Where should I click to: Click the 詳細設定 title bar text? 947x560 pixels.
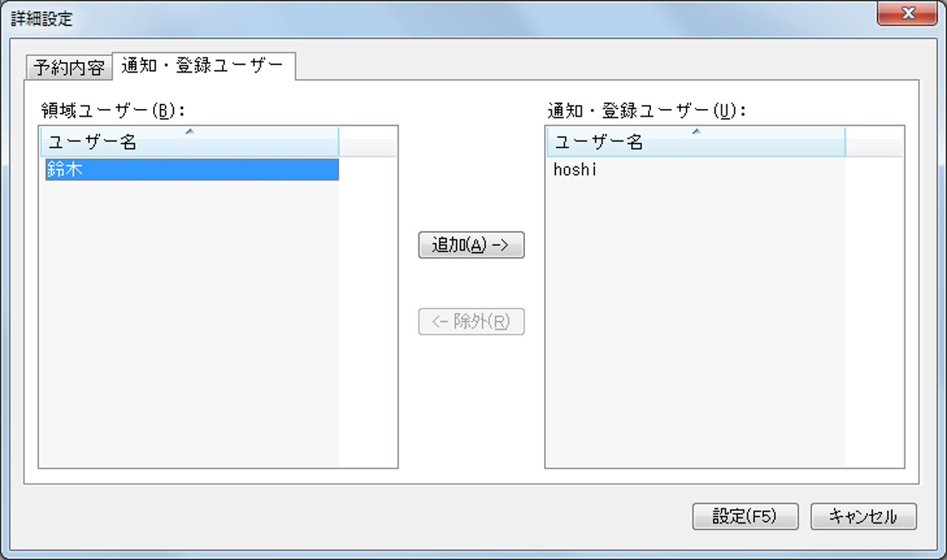(x=42, y=19)
